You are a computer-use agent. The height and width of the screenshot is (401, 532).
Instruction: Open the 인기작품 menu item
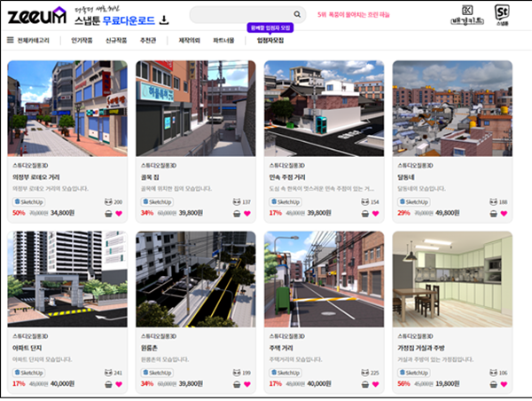click(x=83, y=40)
